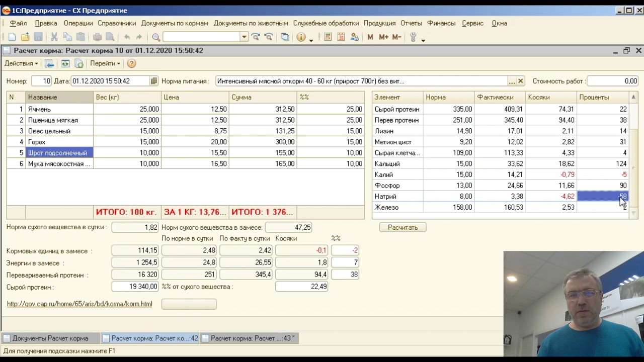Select the Ячмень row name
644x362 pixels.
click(x=39, y=109)
